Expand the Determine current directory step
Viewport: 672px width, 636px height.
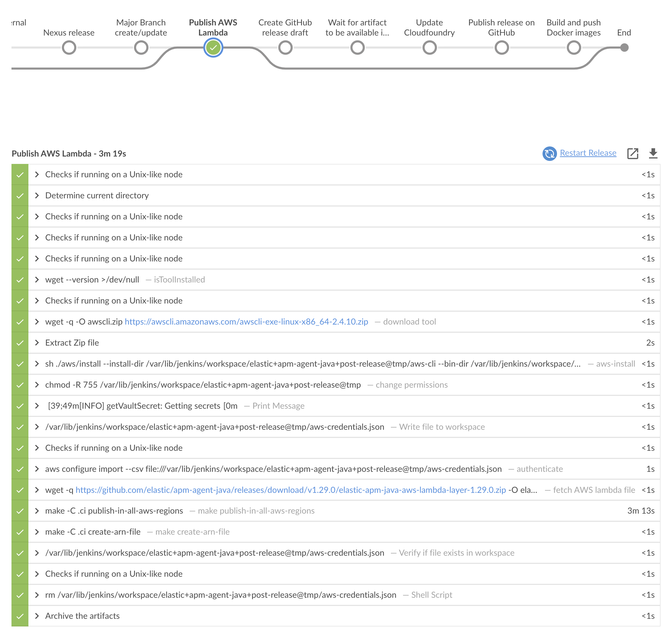[x=37, y=196]
